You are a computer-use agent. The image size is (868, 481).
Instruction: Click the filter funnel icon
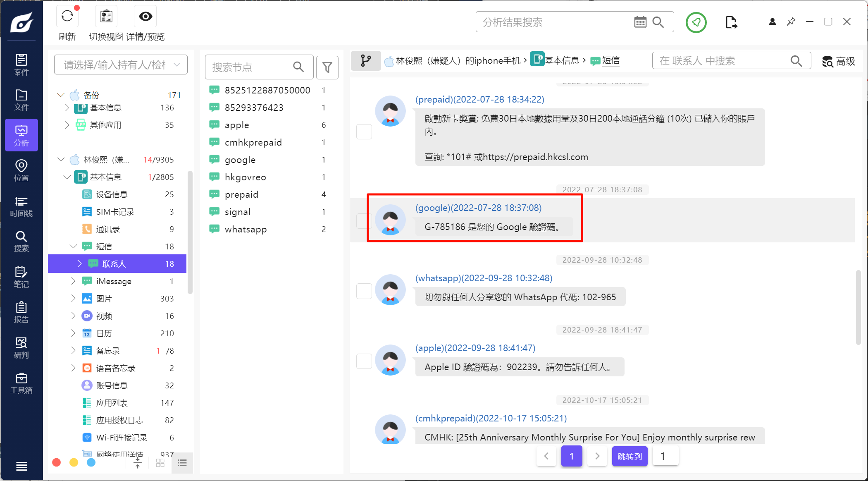(327, 67)
